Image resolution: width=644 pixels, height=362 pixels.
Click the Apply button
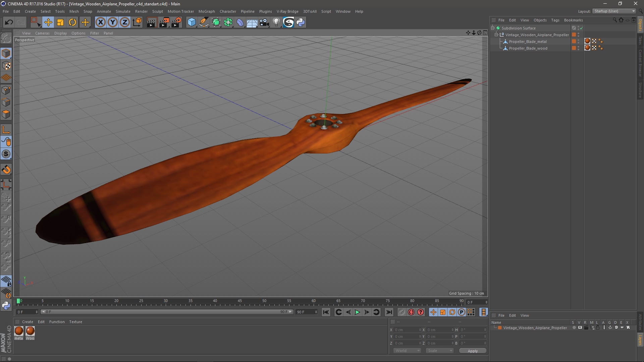point(473,351)
